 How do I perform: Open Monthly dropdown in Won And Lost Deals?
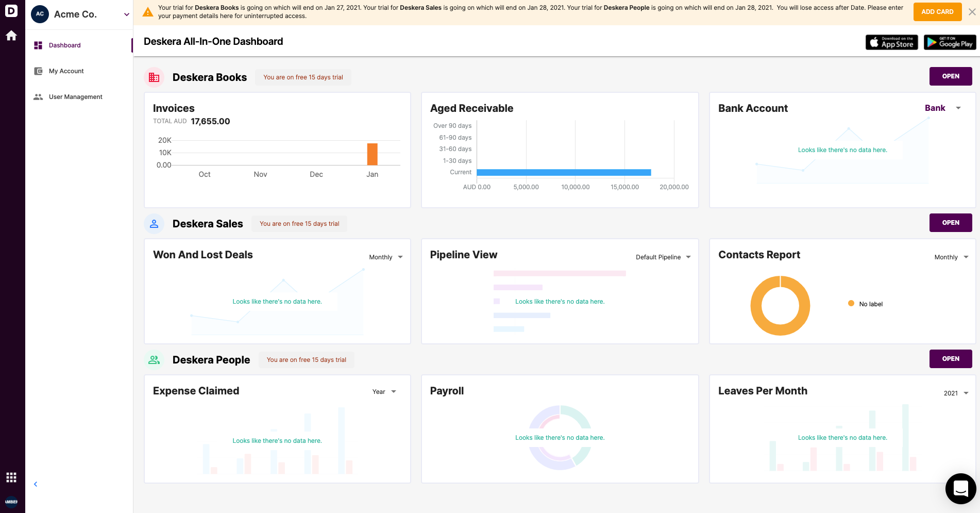386,257
